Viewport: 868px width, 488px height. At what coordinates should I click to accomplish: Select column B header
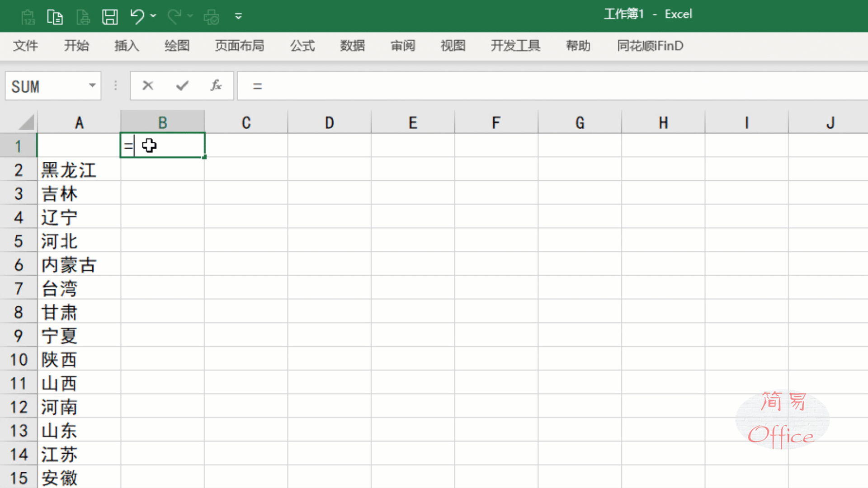click(x=163, y=122)
